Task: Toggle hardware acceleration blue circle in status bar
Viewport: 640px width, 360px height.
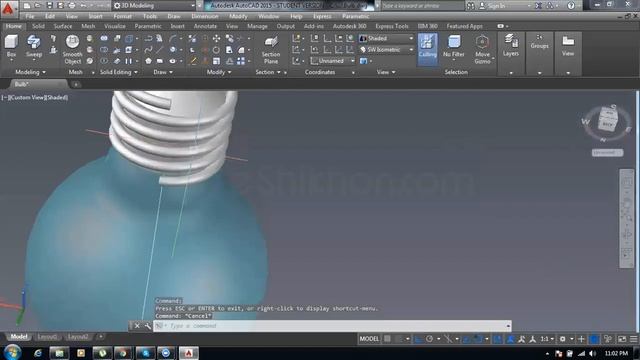Action: tap(595, 339)
